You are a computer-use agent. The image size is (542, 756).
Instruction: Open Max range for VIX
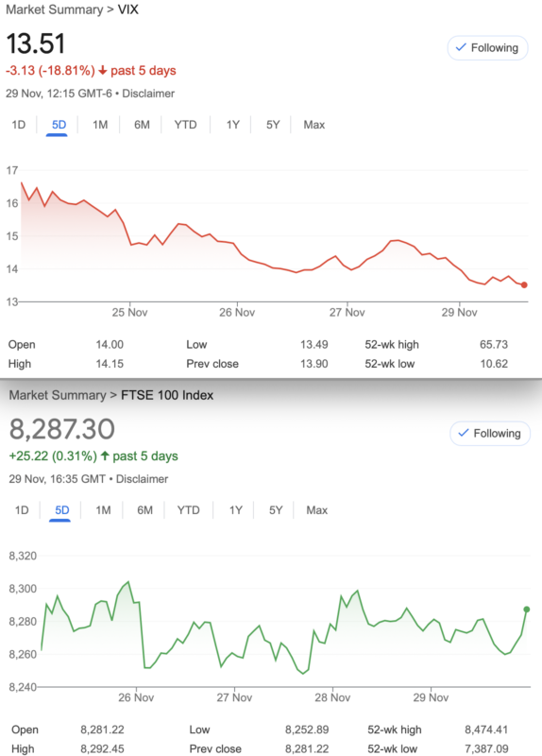314,125
